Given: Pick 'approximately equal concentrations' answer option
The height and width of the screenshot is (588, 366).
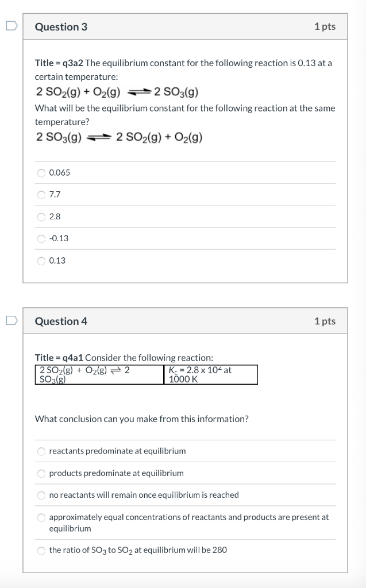Looking at the screenshot, I should 41,517.
